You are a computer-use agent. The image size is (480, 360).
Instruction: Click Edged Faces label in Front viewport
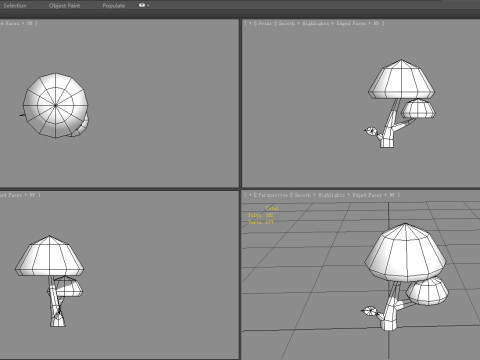click(x=351, y=23)
